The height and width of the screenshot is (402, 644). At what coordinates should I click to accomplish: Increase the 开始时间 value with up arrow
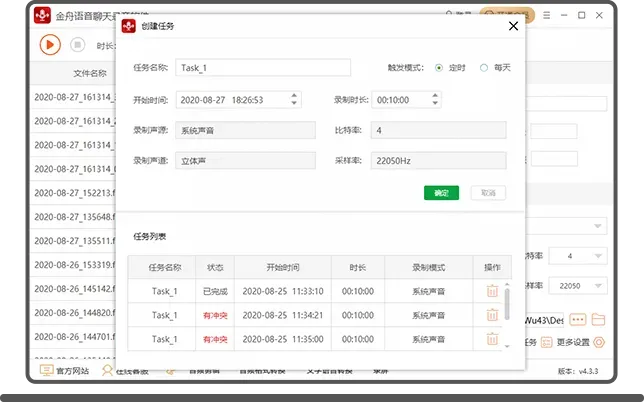coord(294,96)
